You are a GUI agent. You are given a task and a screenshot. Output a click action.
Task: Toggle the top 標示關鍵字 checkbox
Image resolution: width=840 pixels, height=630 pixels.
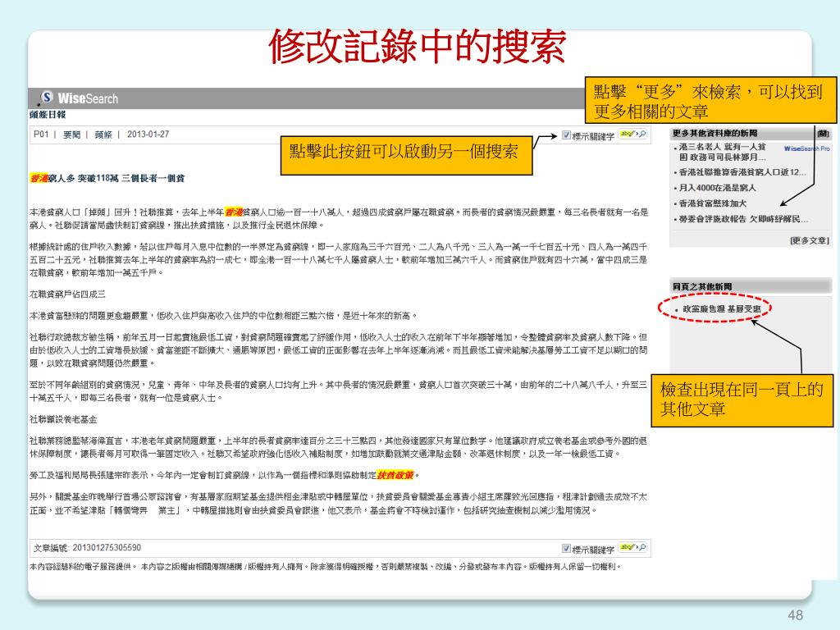pos(566,135)
